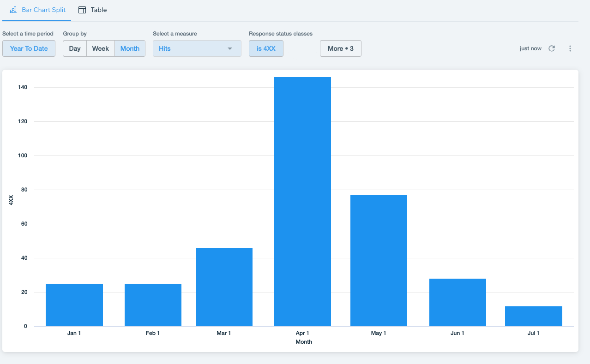Click the table grid icon

tap(82, 10)
